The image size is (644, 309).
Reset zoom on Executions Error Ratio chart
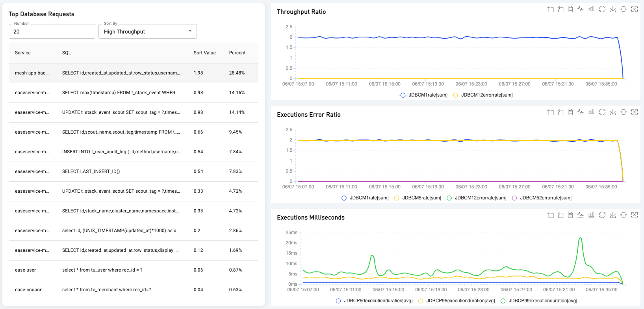pos(560,112)
